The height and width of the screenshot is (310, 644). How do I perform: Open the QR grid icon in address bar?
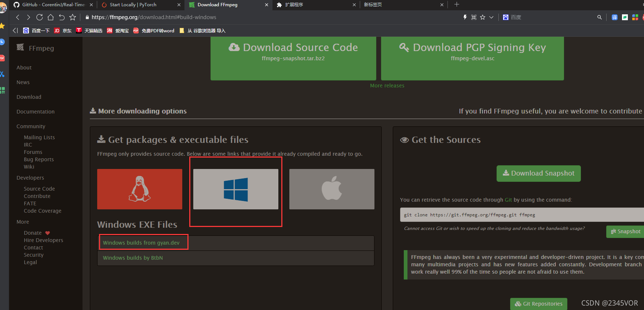point(474,17)
